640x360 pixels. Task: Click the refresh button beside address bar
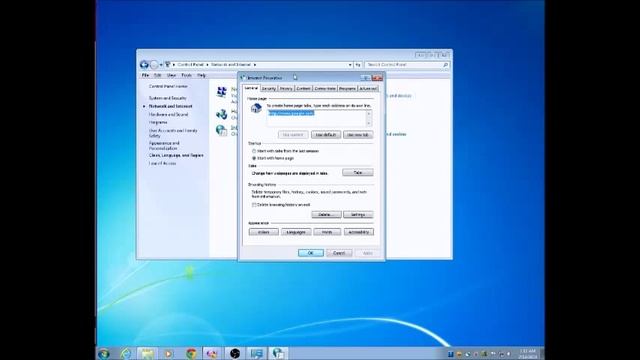(x=358, y=64)
